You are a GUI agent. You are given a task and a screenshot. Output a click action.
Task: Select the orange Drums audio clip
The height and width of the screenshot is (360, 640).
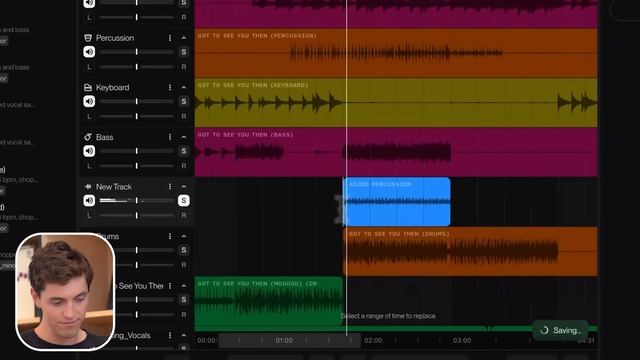tap(470, 251)
